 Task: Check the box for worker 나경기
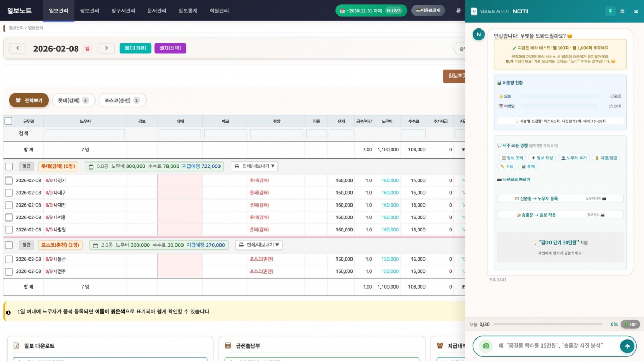(x=9, y=181)
